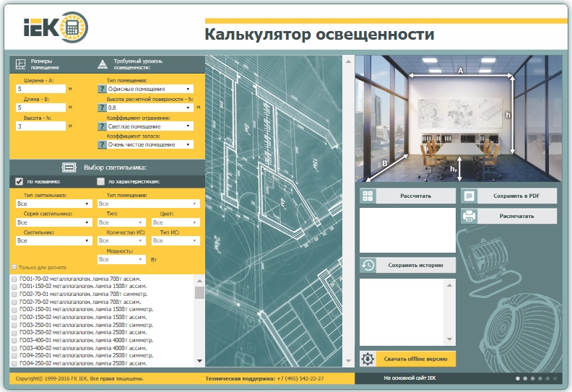572x392 pixels.
Task: Click the printer icon beside Распечатать
Action: point(469,216)
